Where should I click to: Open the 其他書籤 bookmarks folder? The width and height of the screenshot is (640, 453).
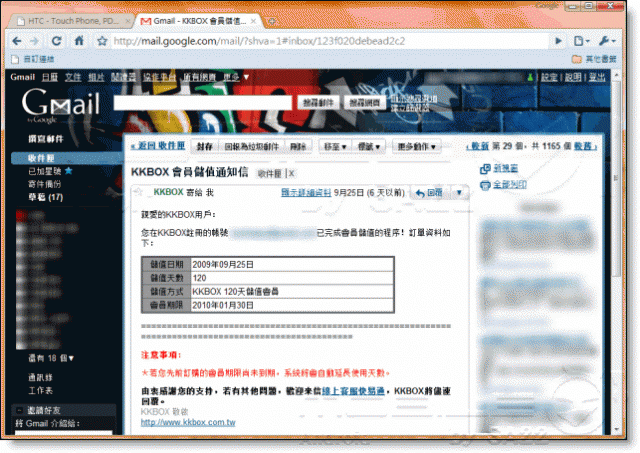(594, 59)
